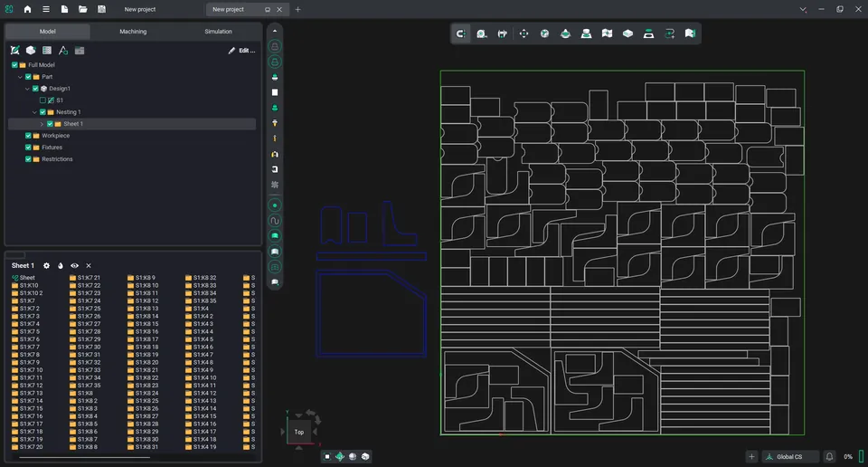Expand the Sheet 1 tree node
868x467 pixels.
(x=42, y=124)
